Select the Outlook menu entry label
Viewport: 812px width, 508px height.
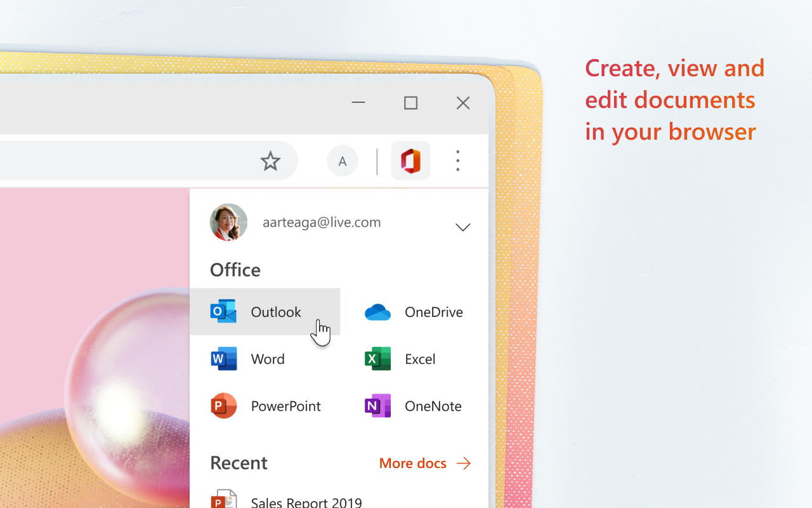coord(276,312)
